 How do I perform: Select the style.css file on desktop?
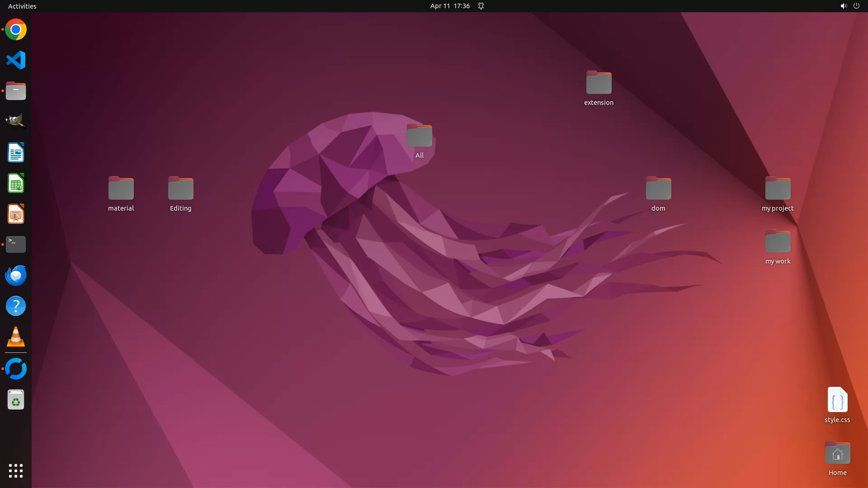click(x=837, y=400)
